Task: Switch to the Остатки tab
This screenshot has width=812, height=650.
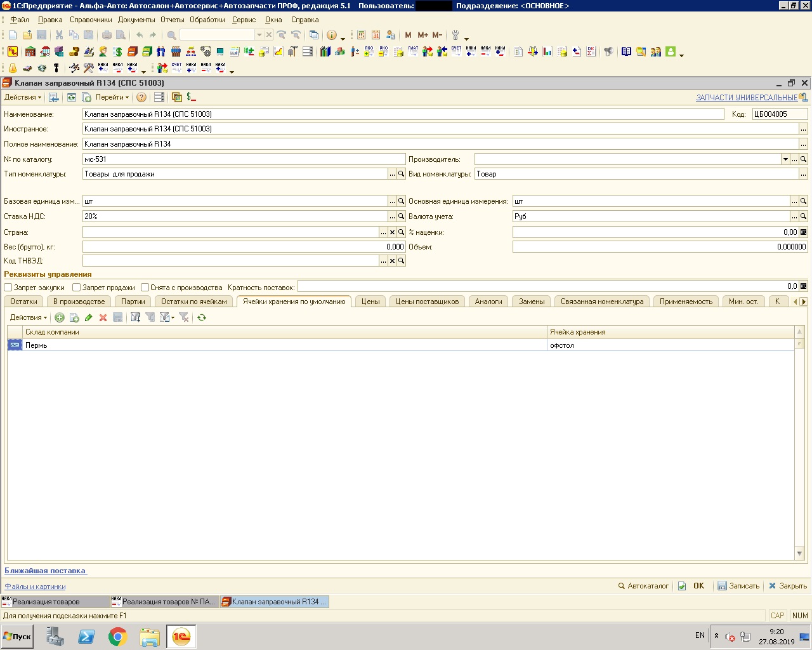Action: coord(24,302)
